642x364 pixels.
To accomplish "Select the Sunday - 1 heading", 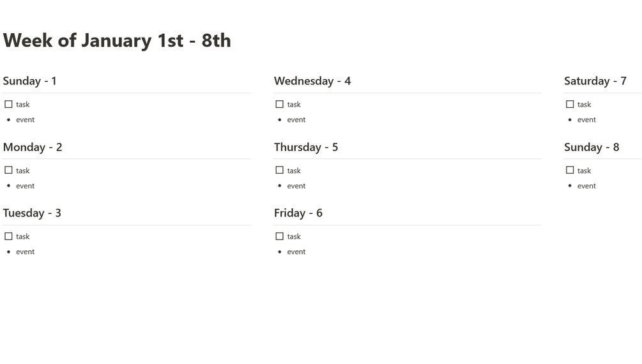I will click(29, 81).
